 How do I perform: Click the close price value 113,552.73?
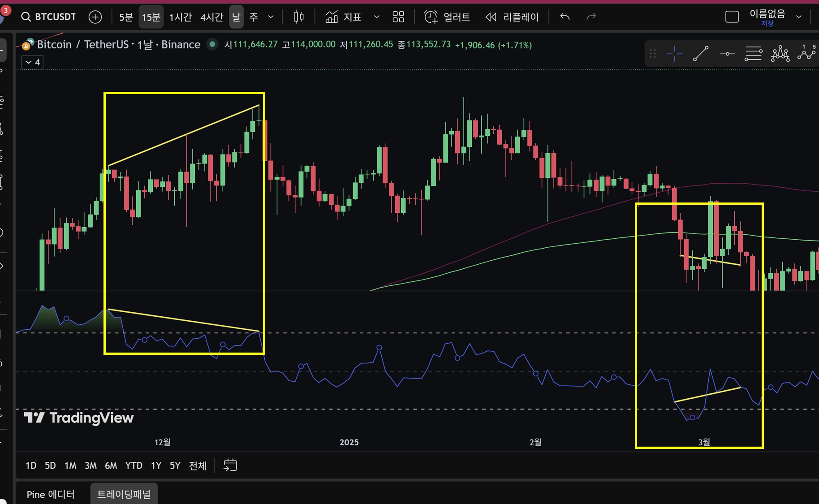428,45
